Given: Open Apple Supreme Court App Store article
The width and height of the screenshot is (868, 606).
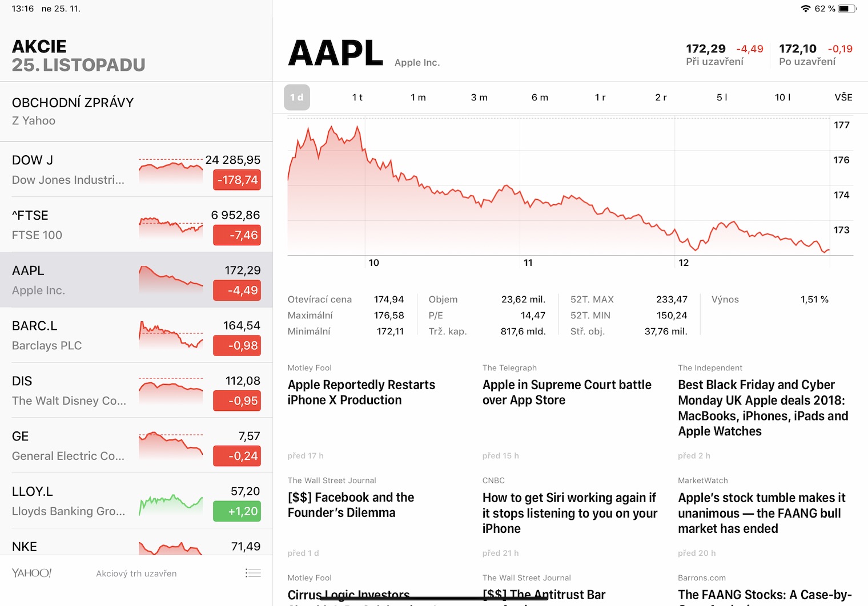Looking at the screenshot, I should (566, 393).
